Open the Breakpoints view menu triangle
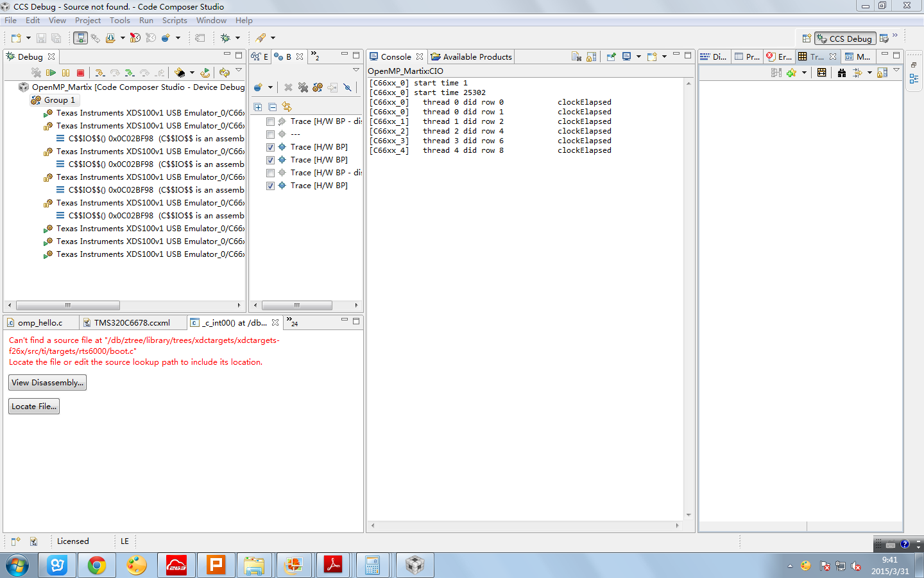The height and width of the screenshot is (578, 924). pos(356,70)
